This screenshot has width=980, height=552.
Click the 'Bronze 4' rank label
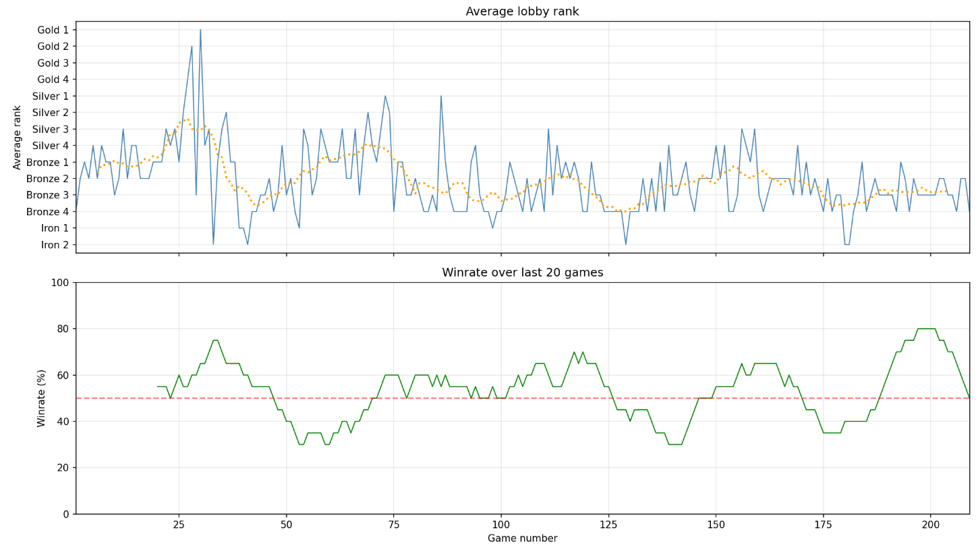(x=47, y=212)
